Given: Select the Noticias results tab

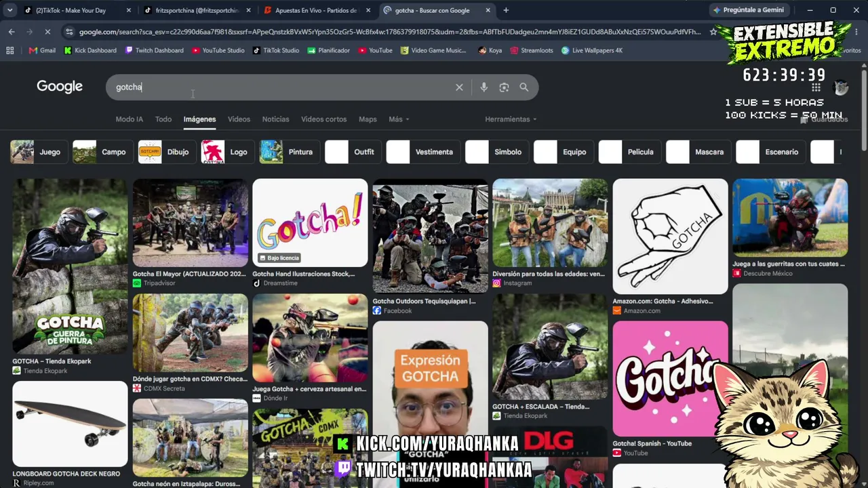Looking at the screenshot, I should [x=275, y=119].
